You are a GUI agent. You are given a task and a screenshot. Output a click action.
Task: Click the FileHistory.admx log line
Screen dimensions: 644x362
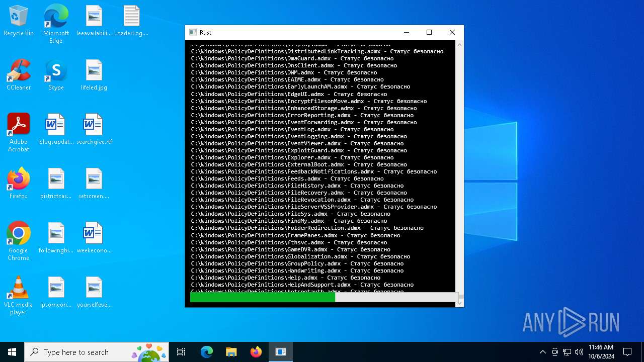297,186
